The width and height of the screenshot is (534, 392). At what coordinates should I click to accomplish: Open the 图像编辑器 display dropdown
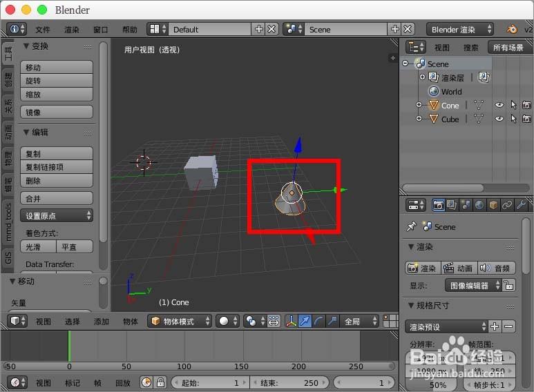coord(473,285)
